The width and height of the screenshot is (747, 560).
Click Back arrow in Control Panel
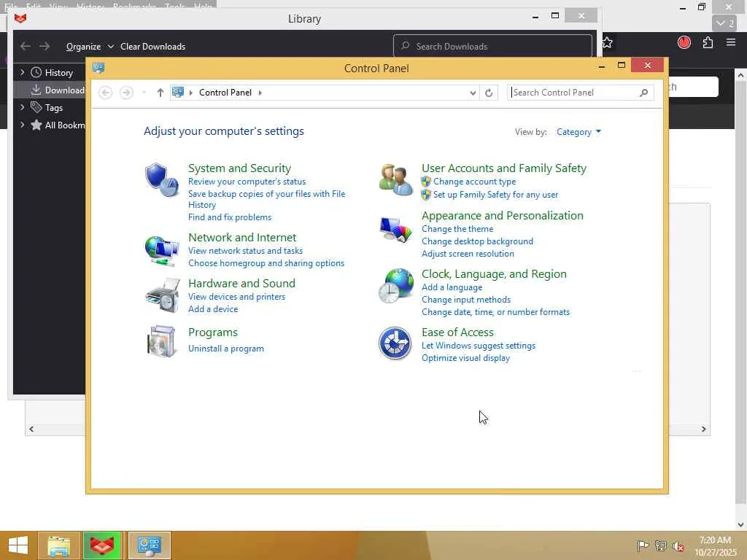pyautogui.click(x=105, y=93)
